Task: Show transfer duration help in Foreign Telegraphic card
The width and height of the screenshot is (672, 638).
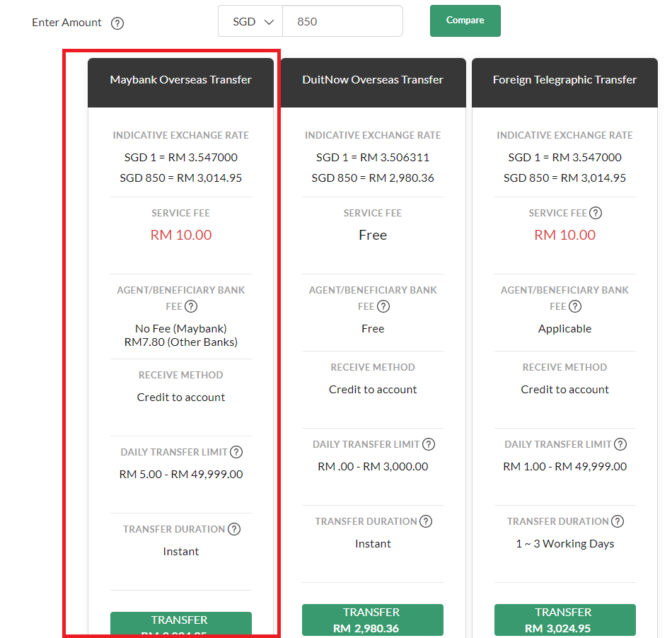Action: click(617, 521)
